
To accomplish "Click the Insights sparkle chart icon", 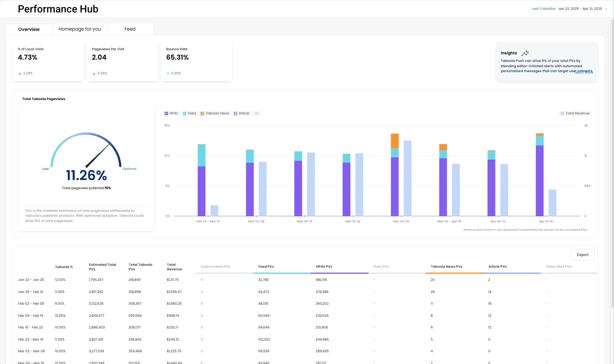I will pyautogui.click(x=525, y=53).
